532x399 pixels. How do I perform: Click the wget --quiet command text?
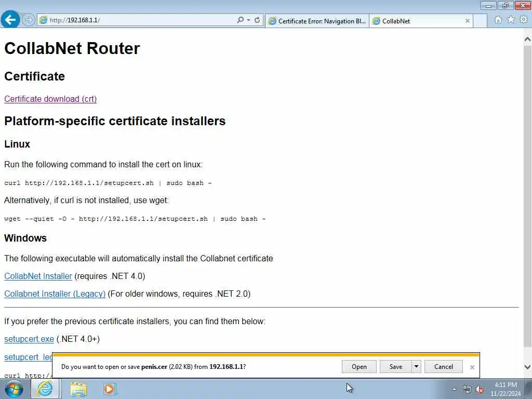click(x=135, y=219)
